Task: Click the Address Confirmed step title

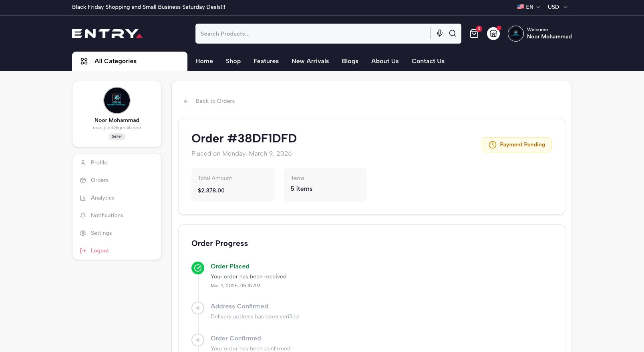Action: pyautogui.click(x=239, y=306)
